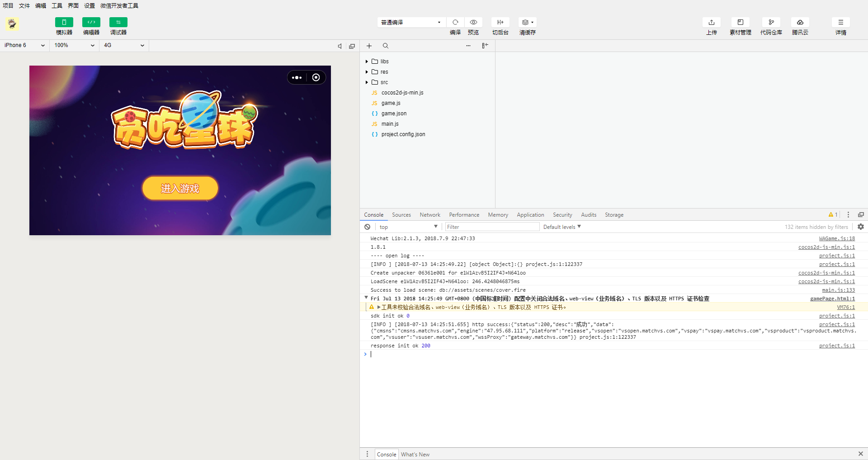Switch to the Performance tab
Viewport: 868px width, 460px height.
(464, 215)
